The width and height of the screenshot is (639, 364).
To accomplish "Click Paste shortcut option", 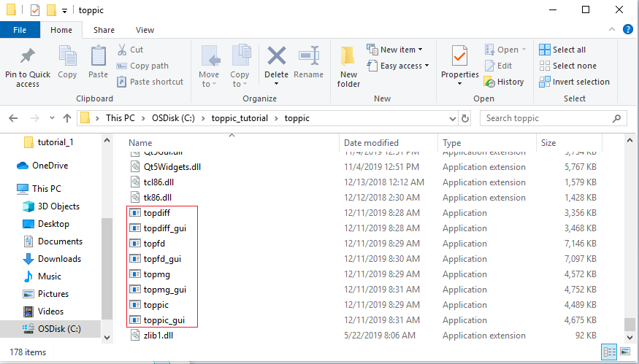I will tap(150, 82).
